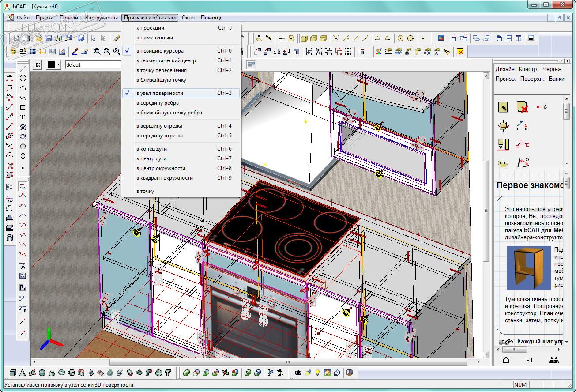This screenshot has height=392, width=576.
Task: Select the Text tool in left toolbar
Action: (x=23, y=117)
